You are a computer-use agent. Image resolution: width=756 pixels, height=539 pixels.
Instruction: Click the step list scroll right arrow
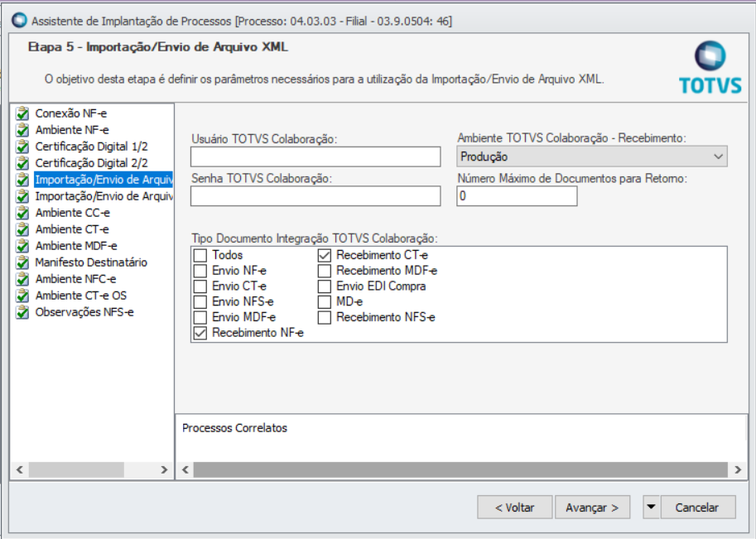164,469
